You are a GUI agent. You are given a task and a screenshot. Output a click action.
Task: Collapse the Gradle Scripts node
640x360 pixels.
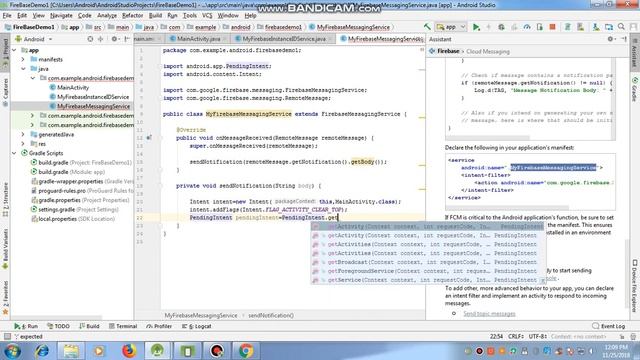pyautogui.click(x=15, y=153)
